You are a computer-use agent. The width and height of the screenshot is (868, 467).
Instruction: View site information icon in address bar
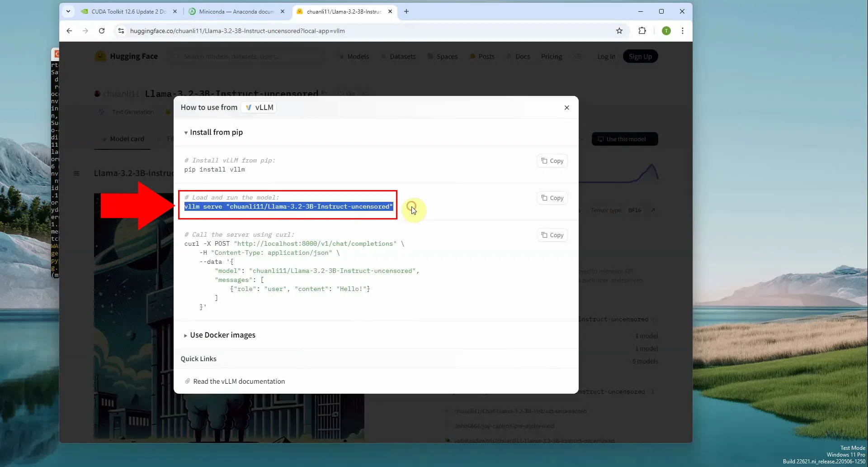pos(121,31)
